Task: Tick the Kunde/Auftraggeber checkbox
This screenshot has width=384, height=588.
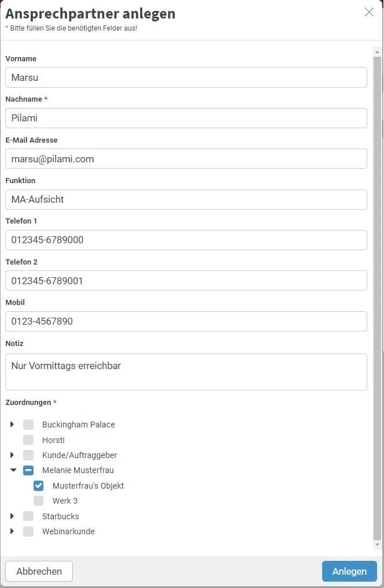Action: point(28,455)
